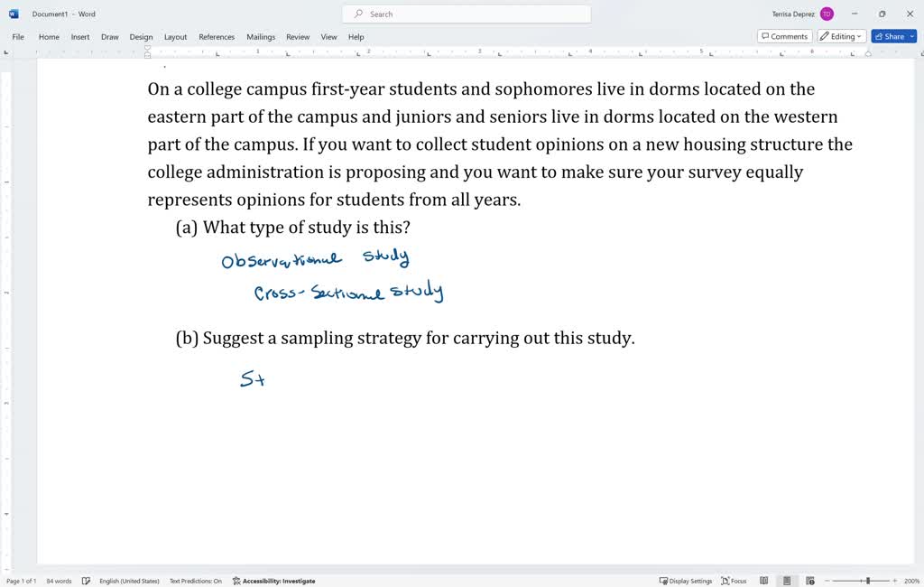
Task: Switch to Read Mode view
Action: point(763,581)
